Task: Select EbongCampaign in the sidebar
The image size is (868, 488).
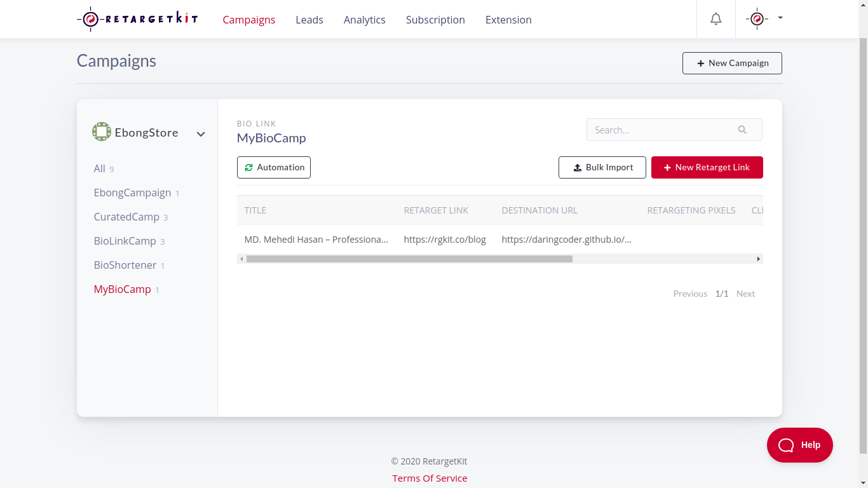Action: click(x=137, y=193)
